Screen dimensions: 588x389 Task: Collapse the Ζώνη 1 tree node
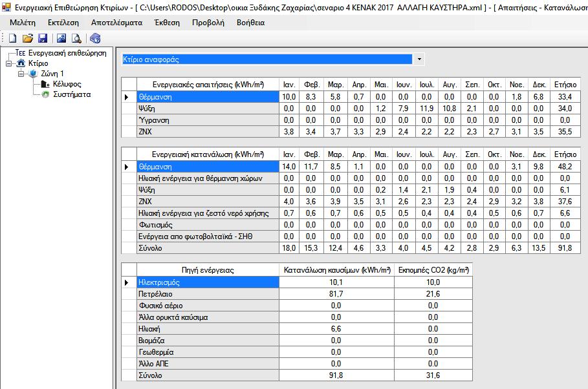[x=21, y=74]
